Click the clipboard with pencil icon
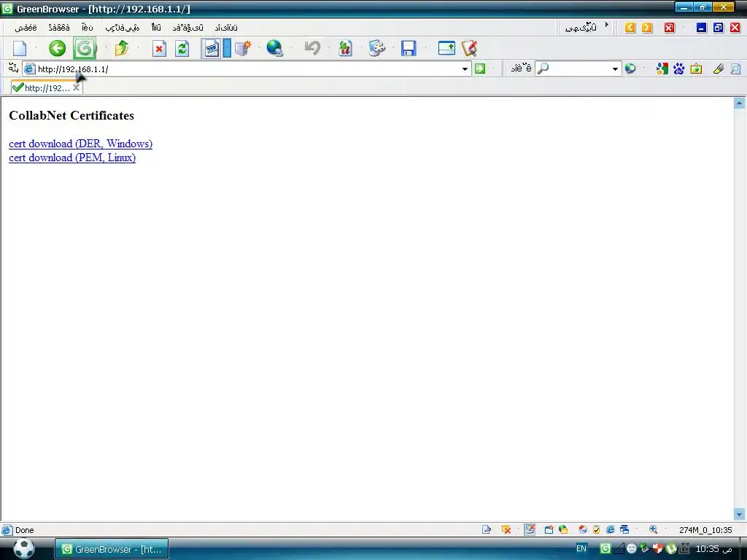The image size is (747, 560). [x=469, y=48]
